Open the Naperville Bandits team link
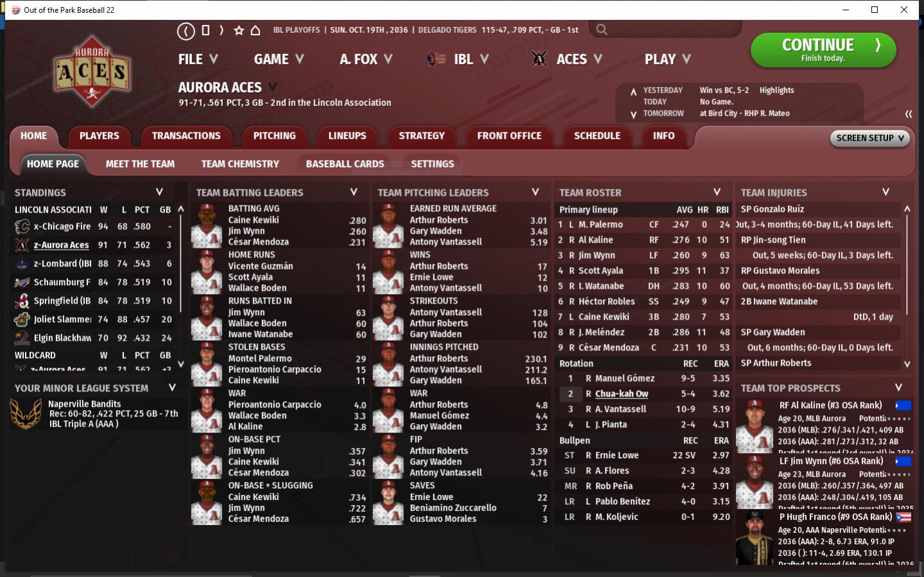Image resolution: width=924 pixels, height=577 pixels. point(84,404)
